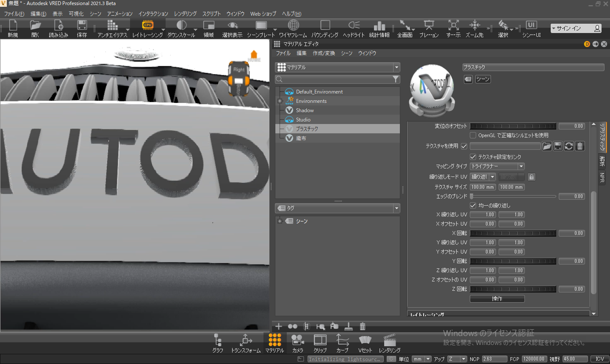Image resolution: width=610 pixels, height=364 pixels.
Task: Open the 繰り返しモード UV dropdown
Action: 483,177
